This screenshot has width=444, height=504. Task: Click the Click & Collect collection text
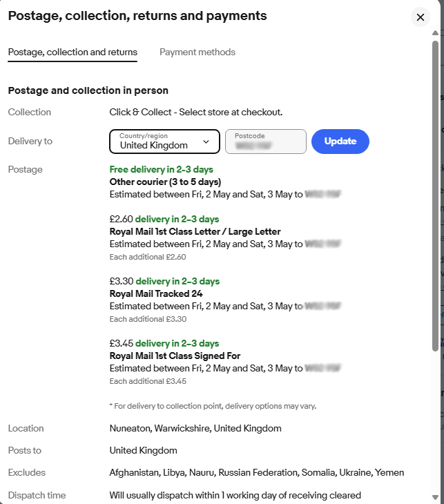pos(196,112)
